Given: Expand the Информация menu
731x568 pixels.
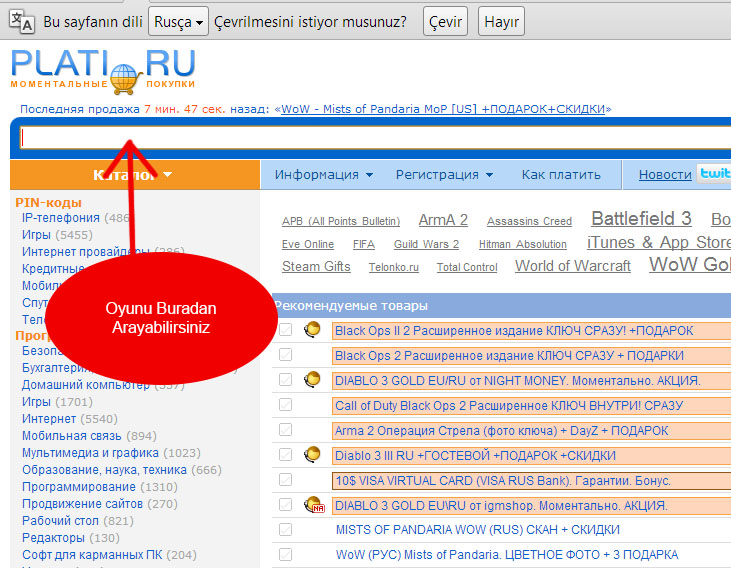Looking at the screenshot, I should [x=324, y=175].
